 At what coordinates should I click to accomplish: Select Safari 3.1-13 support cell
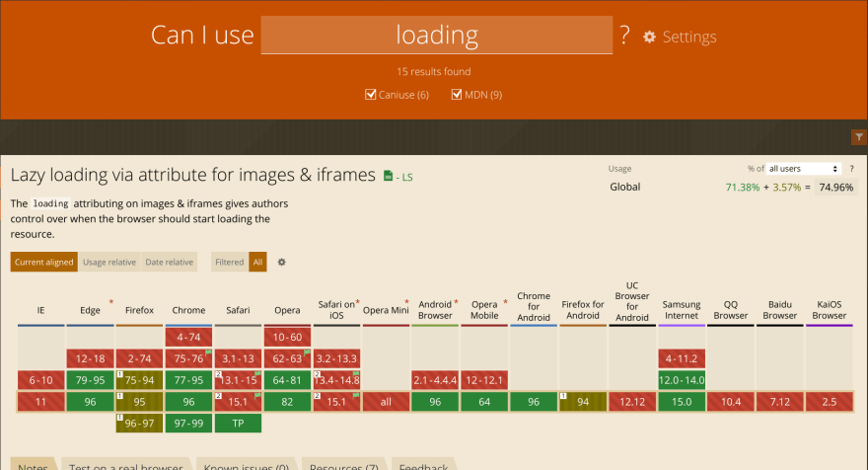click(238, 358)
